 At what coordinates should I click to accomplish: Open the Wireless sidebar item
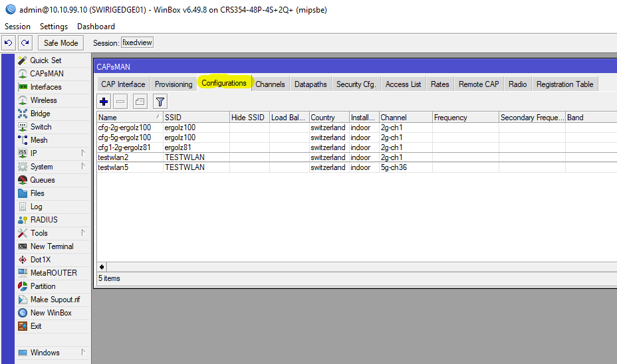(x=43, y=100)
